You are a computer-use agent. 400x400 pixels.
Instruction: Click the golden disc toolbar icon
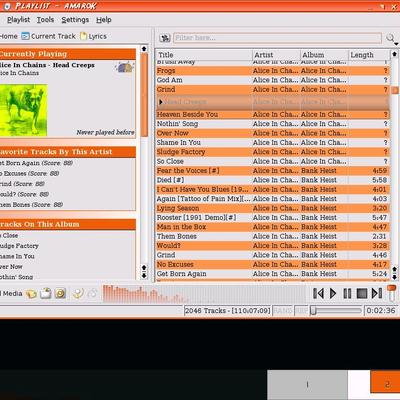pos(60,293)
